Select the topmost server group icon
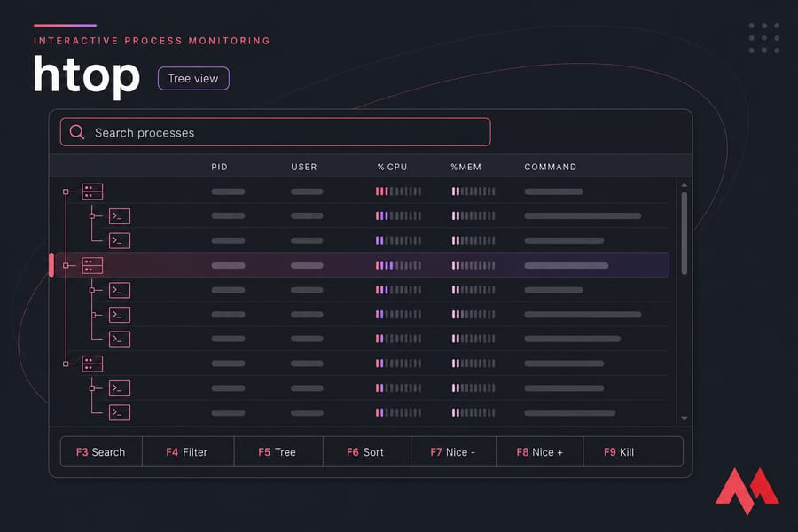798x532 pixels. [x=92, y=192]
